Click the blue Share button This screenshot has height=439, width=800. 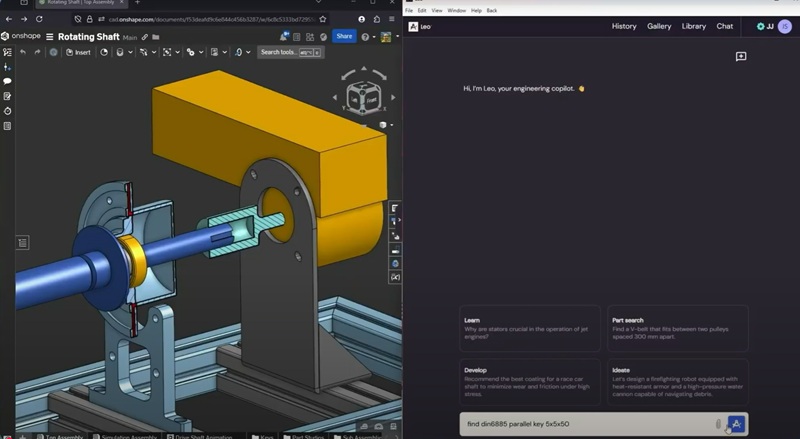[344, 36]
